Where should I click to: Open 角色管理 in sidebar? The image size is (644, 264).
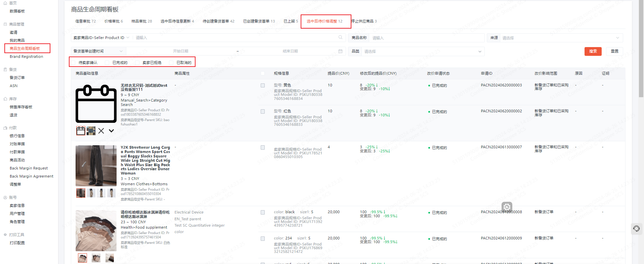(17, 222)
